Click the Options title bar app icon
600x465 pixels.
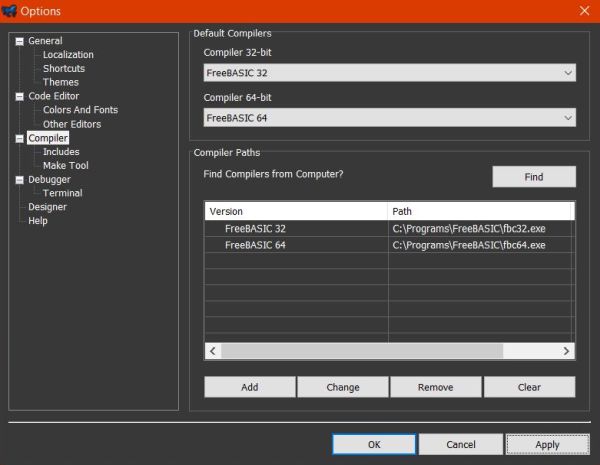coord(9,11)
